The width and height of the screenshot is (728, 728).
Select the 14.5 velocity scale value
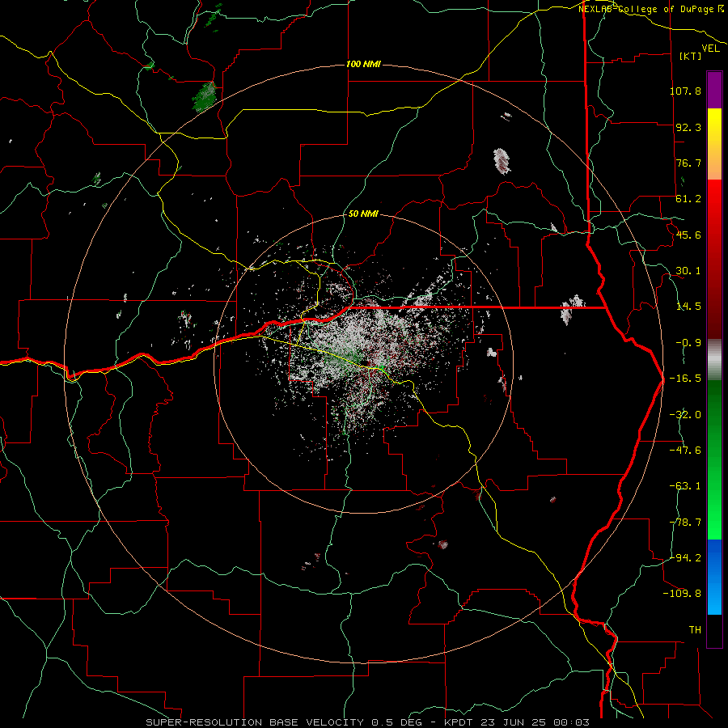click(688, 307)
